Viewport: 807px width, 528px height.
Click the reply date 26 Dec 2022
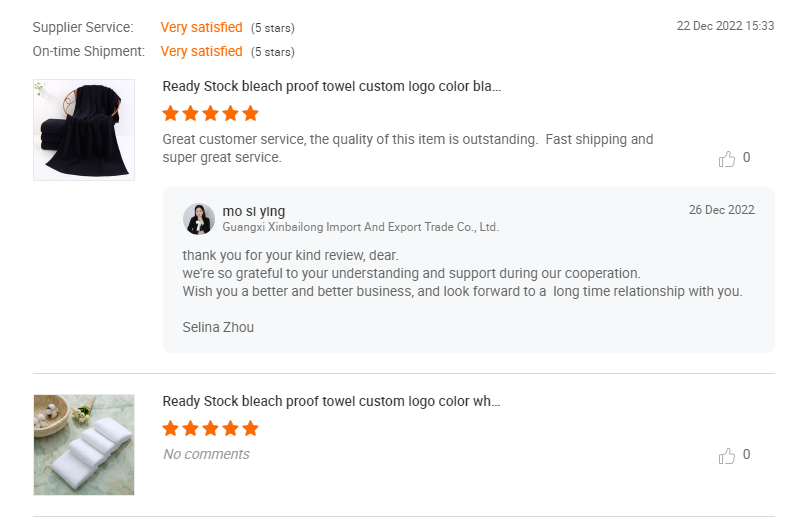tap(722, 210)
